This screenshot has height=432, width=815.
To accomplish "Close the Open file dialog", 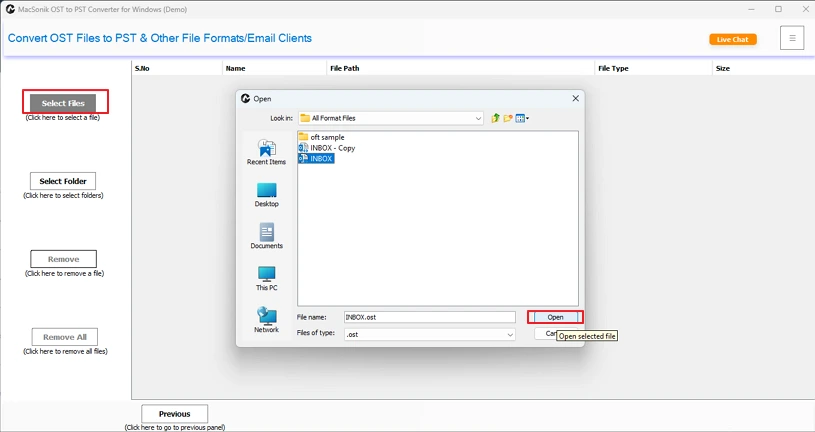I will [575, 99].
